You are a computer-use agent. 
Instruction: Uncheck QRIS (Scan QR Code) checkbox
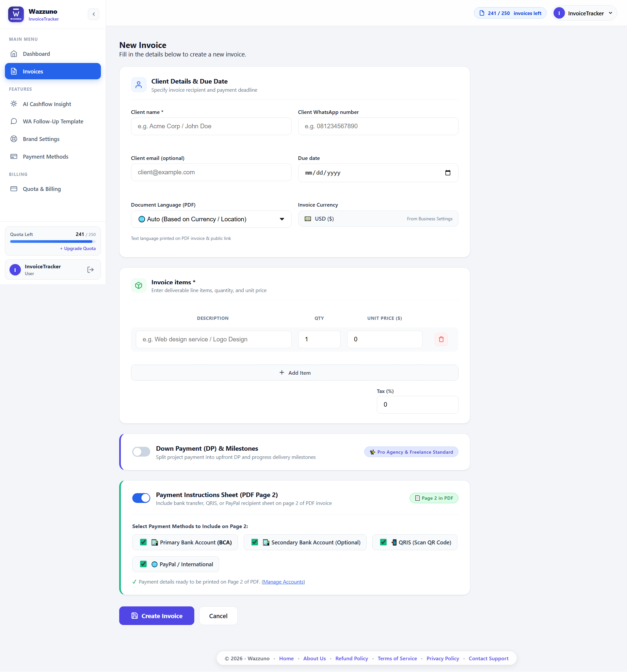pos(383,542)
